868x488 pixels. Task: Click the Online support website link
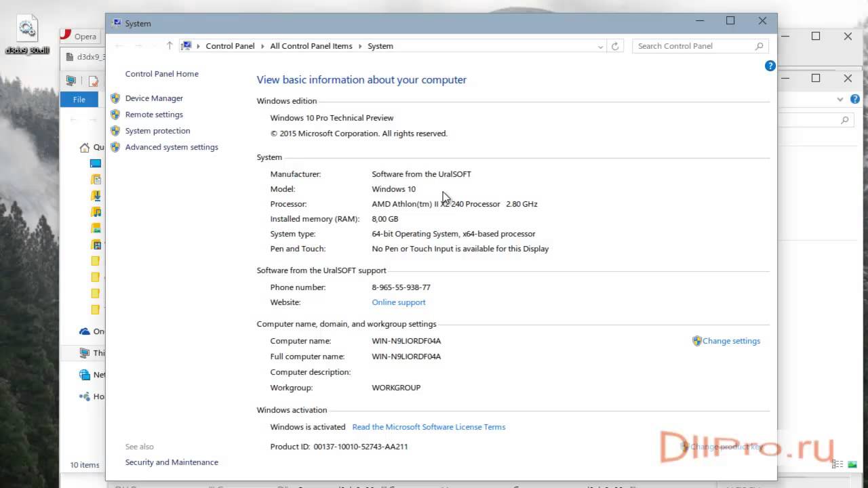399,302
